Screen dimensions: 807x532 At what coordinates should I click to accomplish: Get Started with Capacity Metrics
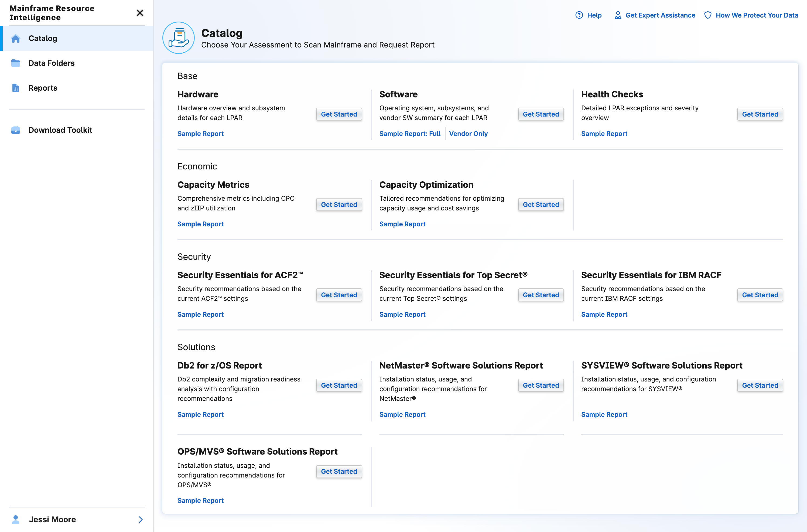click(339, 204)
